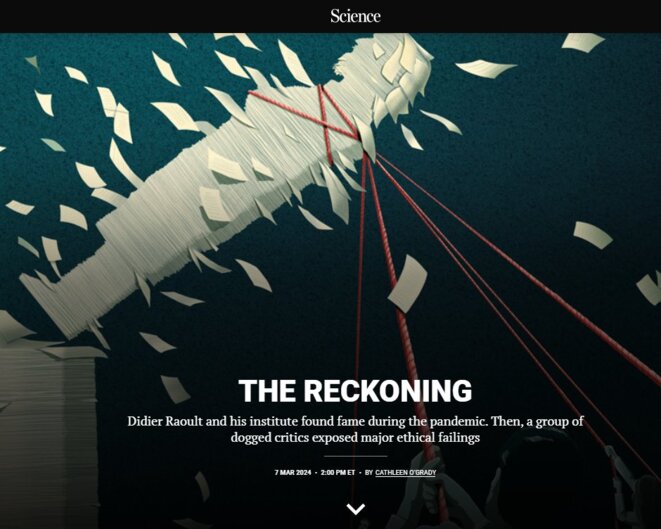Click the headline THE RECKONING

tap(355, 391)
